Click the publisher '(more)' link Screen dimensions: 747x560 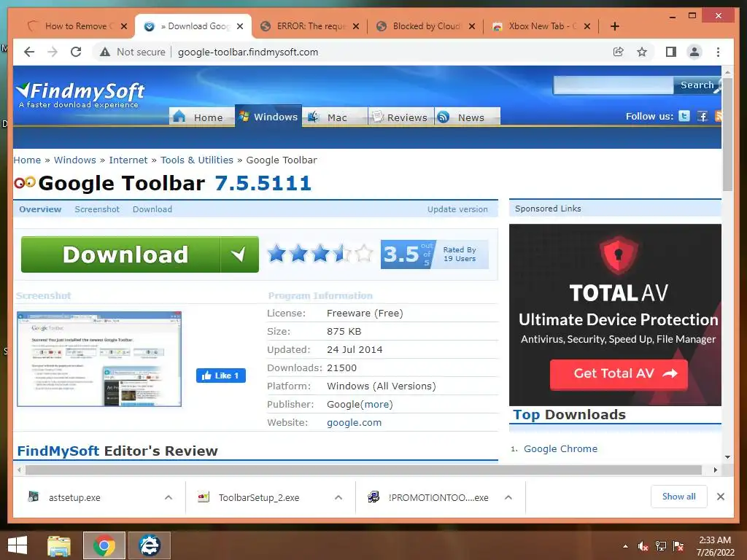pyautogui.click(x=376, y=404)
